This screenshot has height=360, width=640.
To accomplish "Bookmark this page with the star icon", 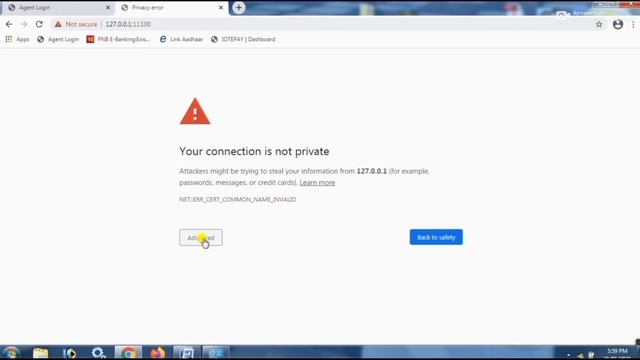I will [599, 24].
